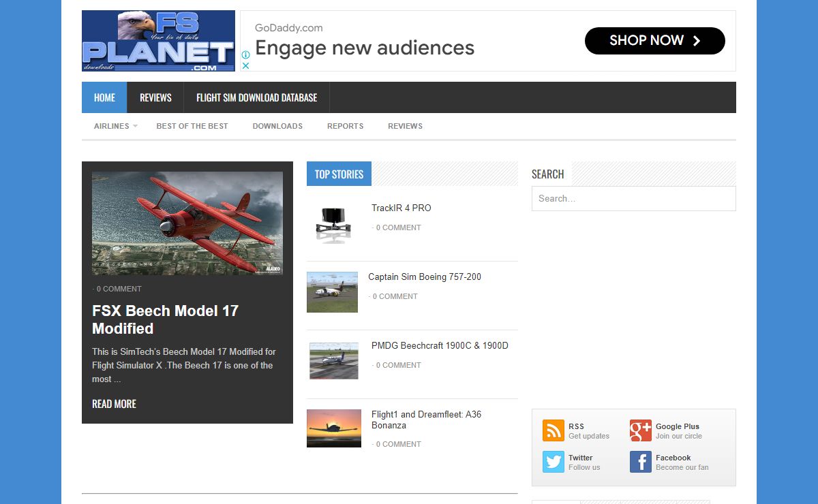
Task: Open the Reviews main menu item
Action: (x=155, y=97)
